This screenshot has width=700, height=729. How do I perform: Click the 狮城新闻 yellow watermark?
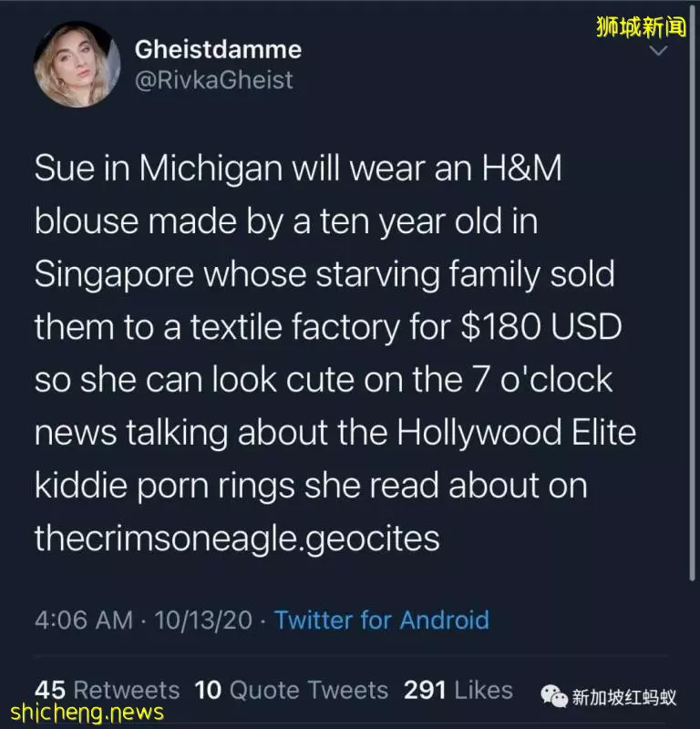tap(642, 27)
